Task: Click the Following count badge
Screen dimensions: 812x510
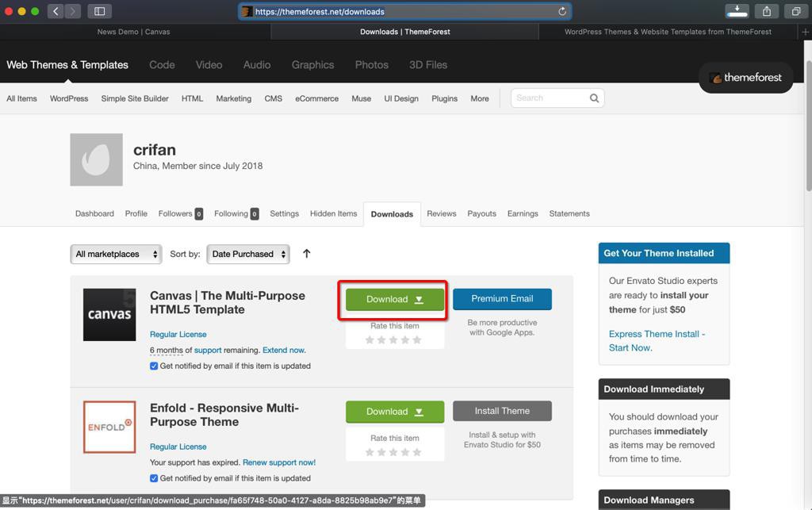Action: pyautogui.click(x=255, y=214)
